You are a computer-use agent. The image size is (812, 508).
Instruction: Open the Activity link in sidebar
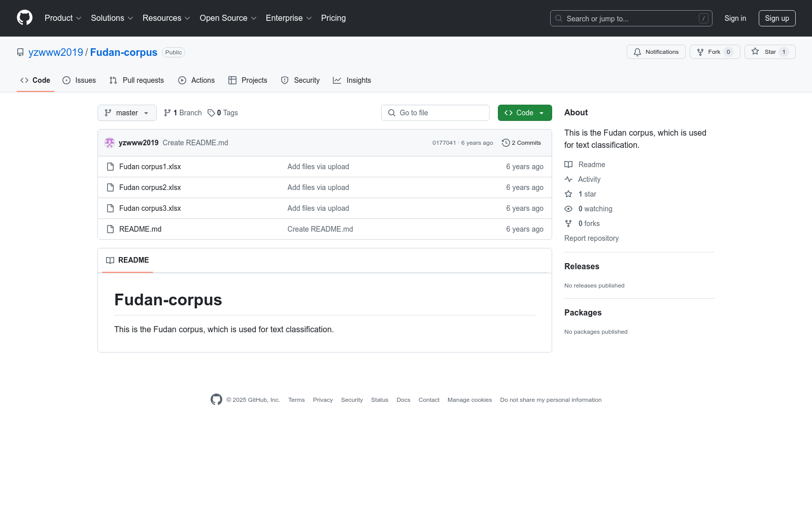[583, 179]
